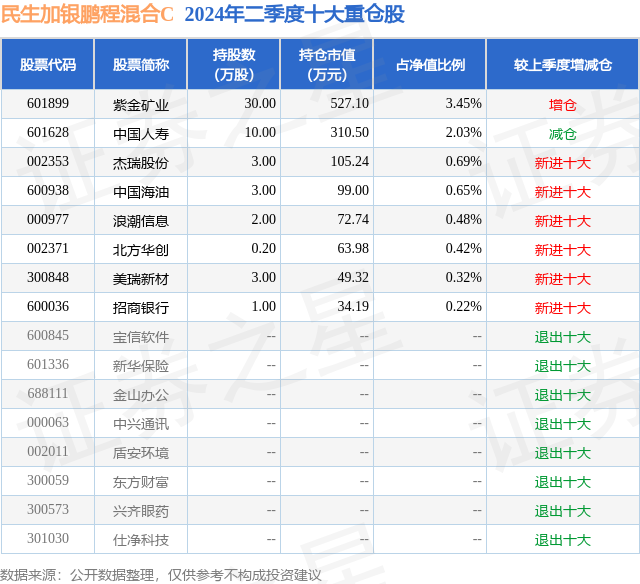Select stock name 美瑞新材

tap(141, 279)
